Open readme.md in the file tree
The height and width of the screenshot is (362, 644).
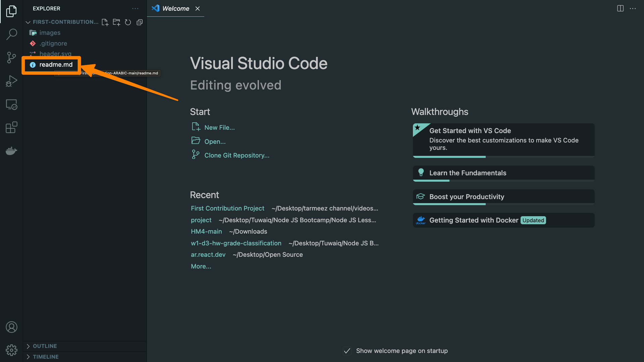click(x=56, y=65)
